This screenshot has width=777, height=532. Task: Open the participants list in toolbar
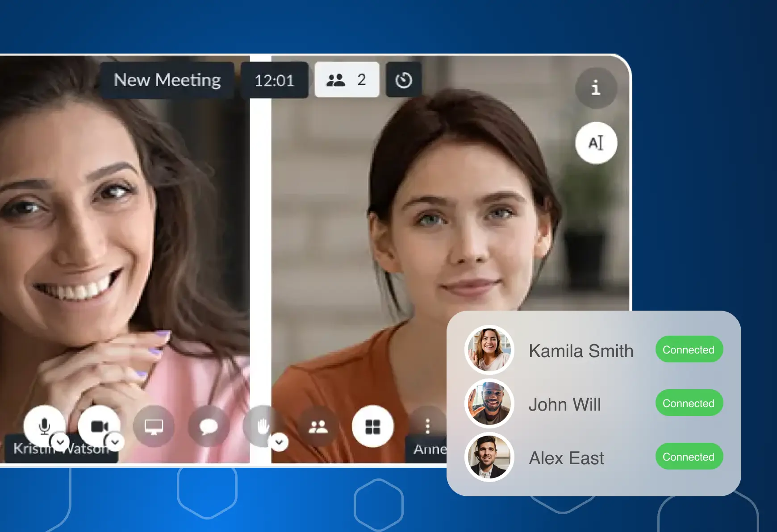tap(318, 427)
